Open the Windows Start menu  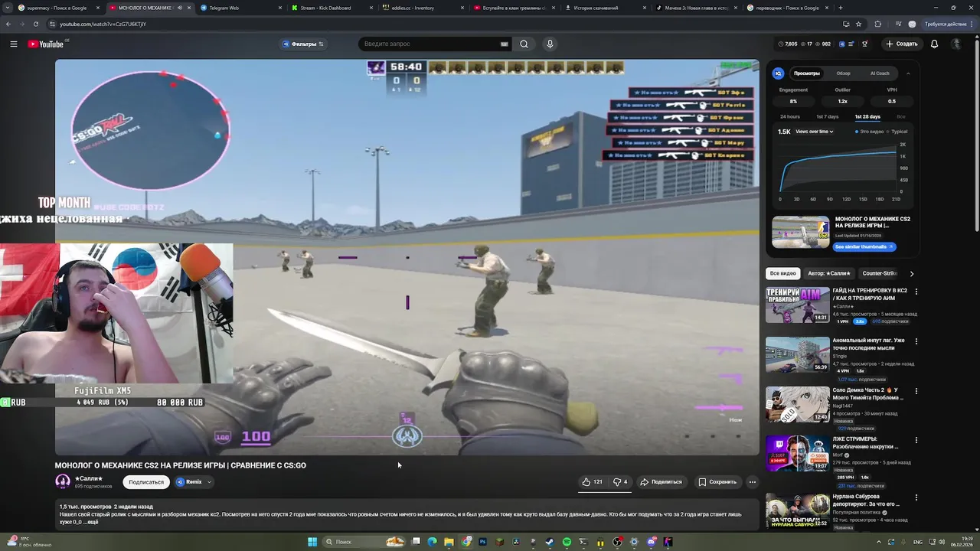(x=312, y=542)
